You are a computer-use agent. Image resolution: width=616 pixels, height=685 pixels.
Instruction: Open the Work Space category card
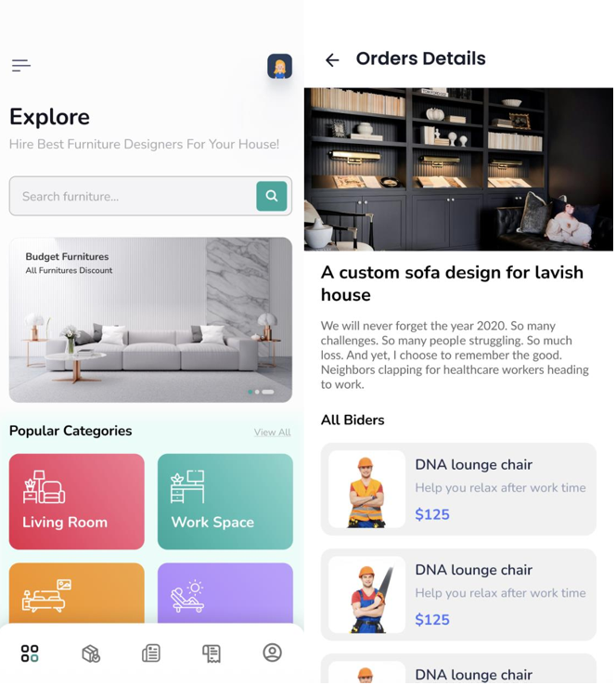click(x=225, y=501)
